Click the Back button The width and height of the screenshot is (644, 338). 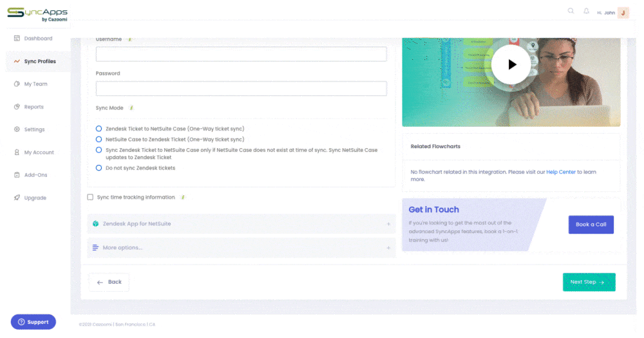click(x=109, y=282)
